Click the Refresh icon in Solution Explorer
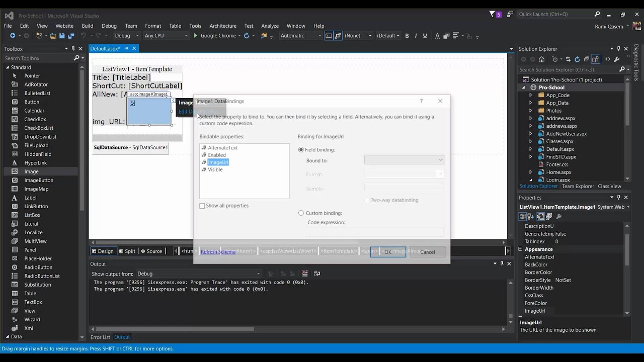The image size is (644, 362). point(577,59)
